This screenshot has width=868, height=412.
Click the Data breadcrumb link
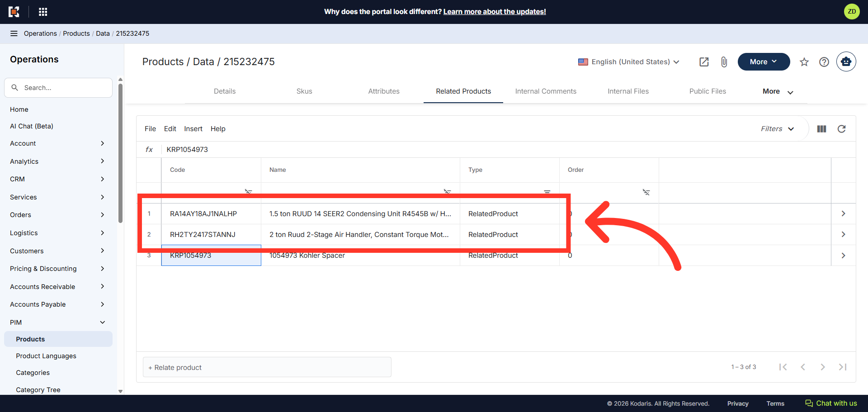[x=103, y=33]
